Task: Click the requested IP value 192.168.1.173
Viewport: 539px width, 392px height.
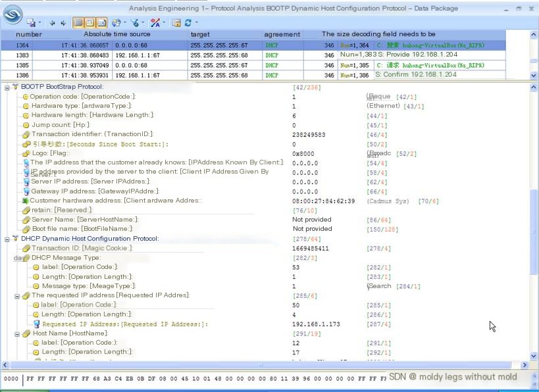Action: [316, 324]
